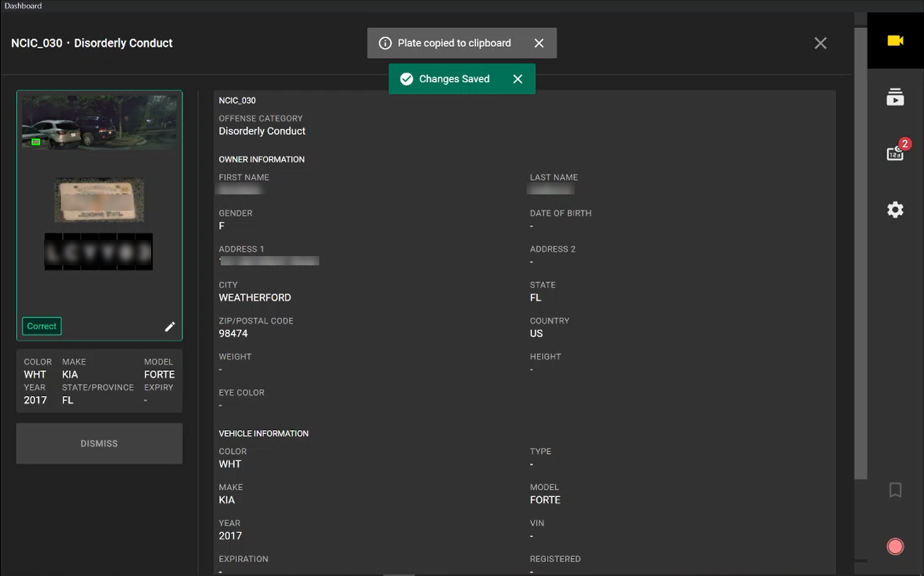Click the DISMISS button
This screenshot has height=576, width=924.
coord(99,443)
